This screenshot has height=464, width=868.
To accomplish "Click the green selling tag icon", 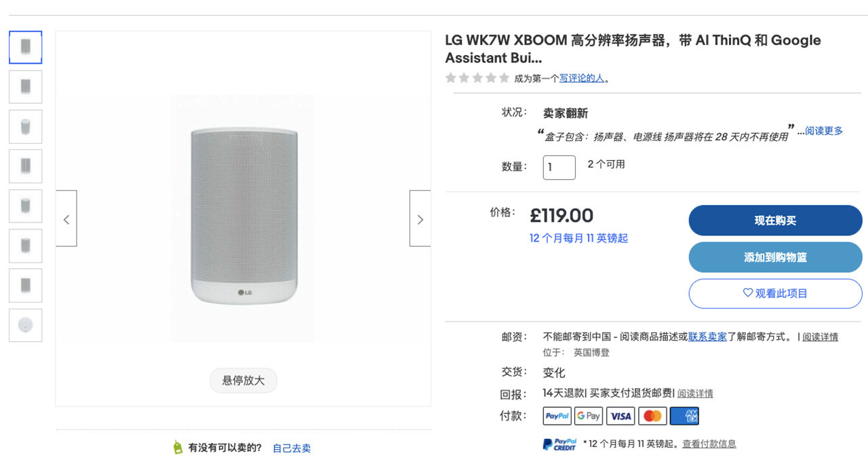I will (x=178, y=447).
